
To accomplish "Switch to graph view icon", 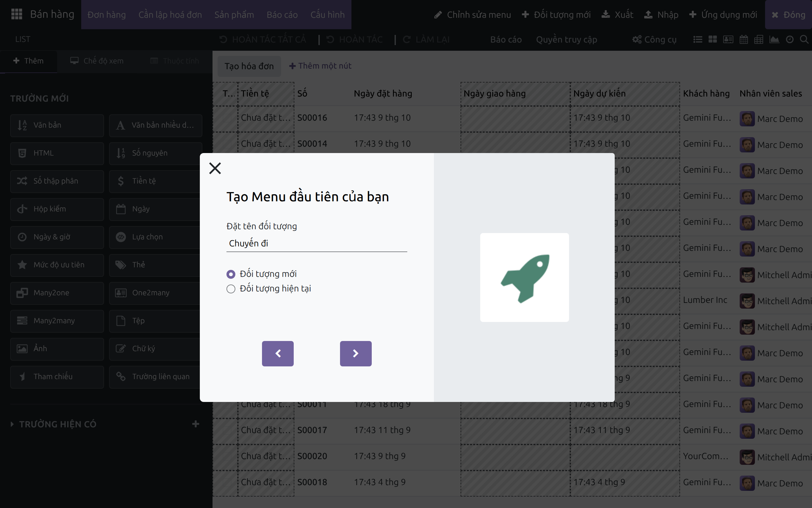I will pyautogui.click(x=774, y=39).
